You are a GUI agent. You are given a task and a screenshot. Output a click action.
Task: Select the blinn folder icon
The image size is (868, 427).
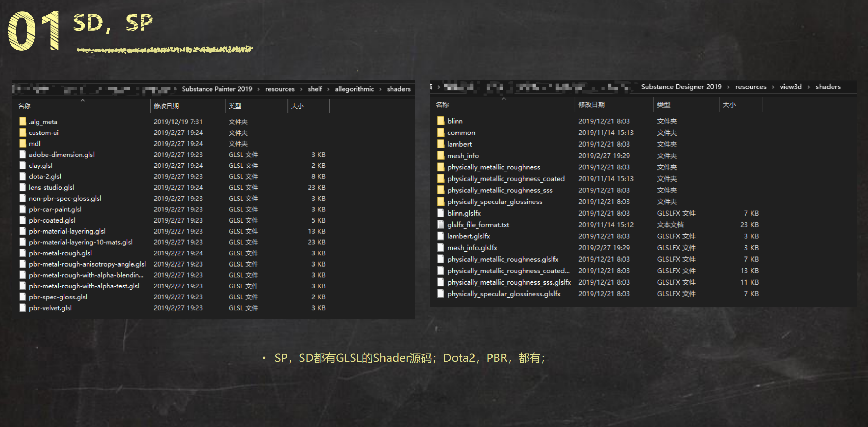point(441,121)
